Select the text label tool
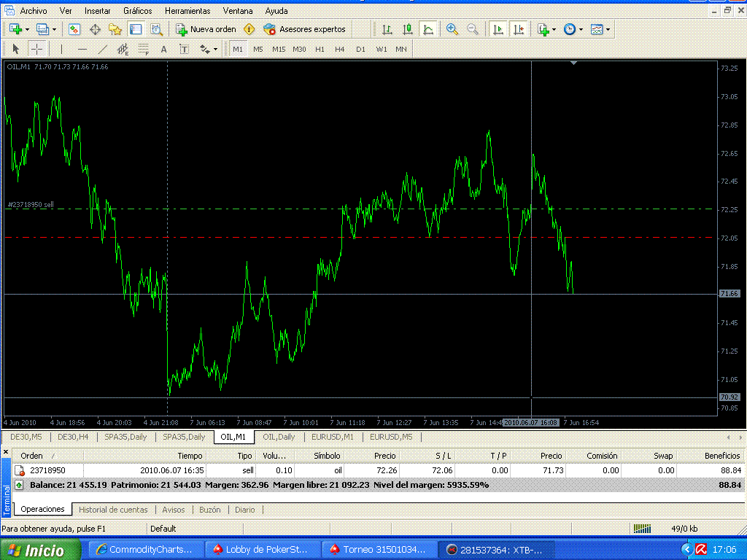This screenshot has width=747, height=560. click(x=164, y=49)
